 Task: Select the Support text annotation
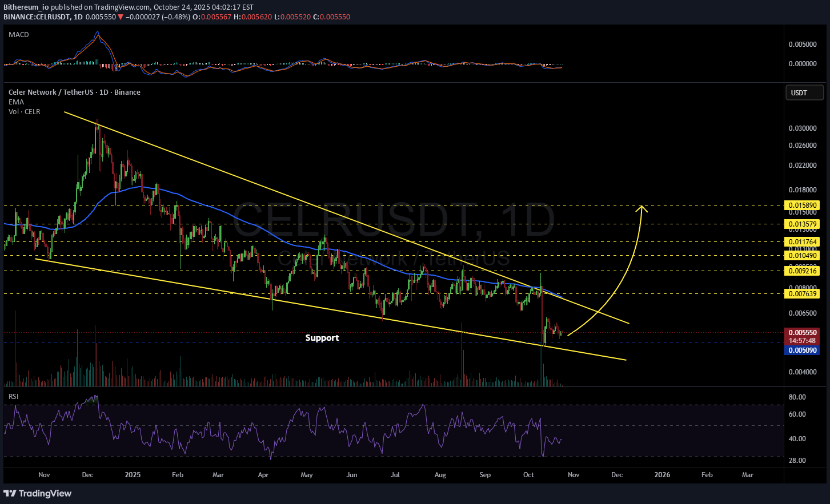322,338
